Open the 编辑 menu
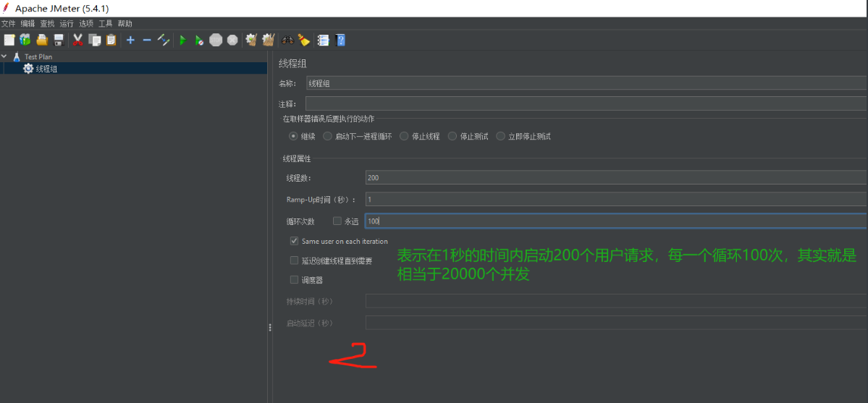 [28, 24]
